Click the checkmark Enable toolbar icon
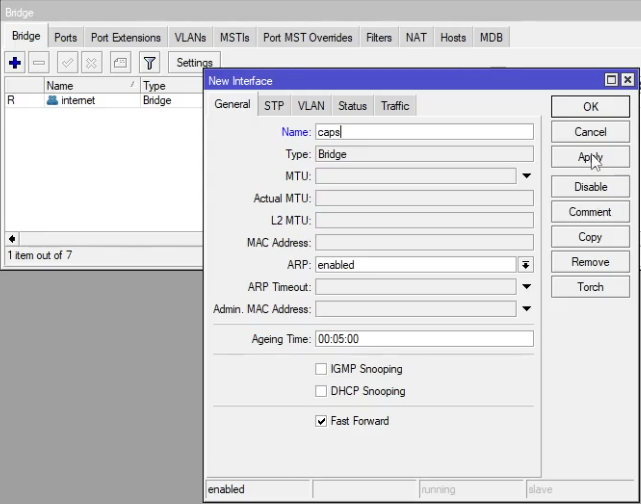Viewport: 641px width, 504px height. pos(68,62)
